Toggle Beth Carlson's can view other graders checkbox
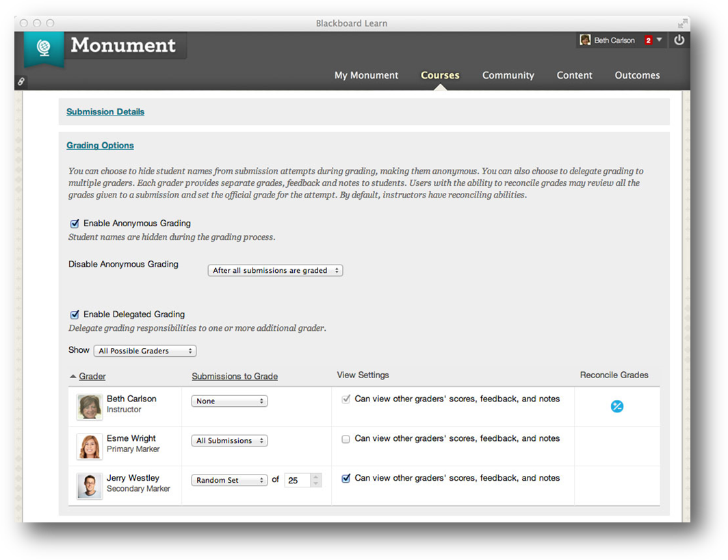 click(346, 399)
